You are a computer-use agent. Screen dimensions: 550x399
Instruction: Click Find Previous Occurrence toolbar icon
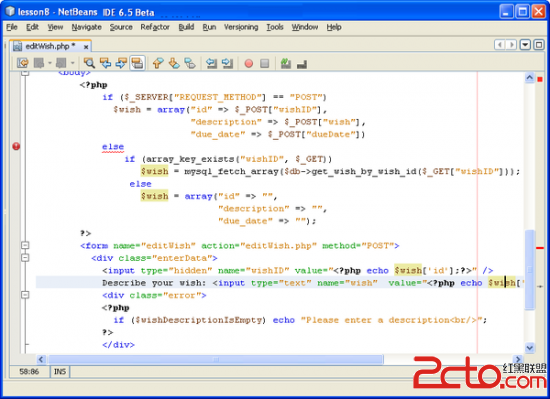point(105,63)
